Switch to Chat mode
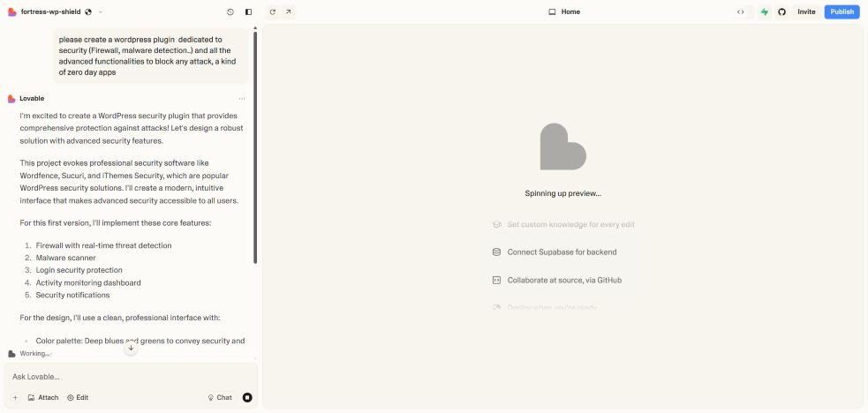The width and height of the screenshot is (868, 413). (x=220, y=397)
